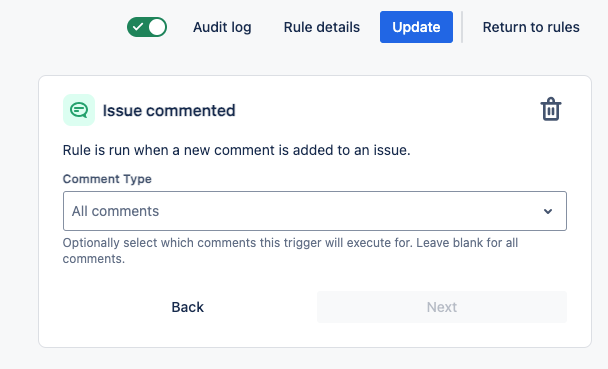Screen dimensions: 608x369
Task: Click 'Rule is run when a new comment' description
Action: coord(237,150)
